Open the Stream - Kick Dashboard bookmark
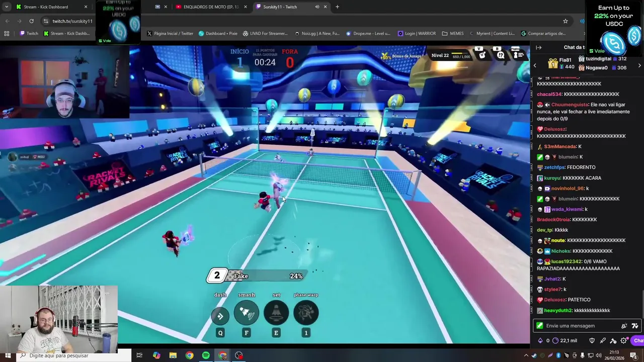The width and height of the screenshot is (644, 362). coord(66,34)
